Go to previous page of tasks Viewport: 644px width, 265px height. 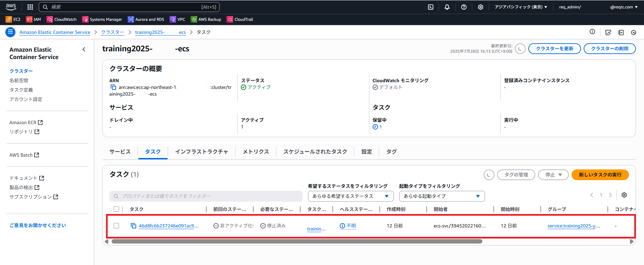[592, 195]
